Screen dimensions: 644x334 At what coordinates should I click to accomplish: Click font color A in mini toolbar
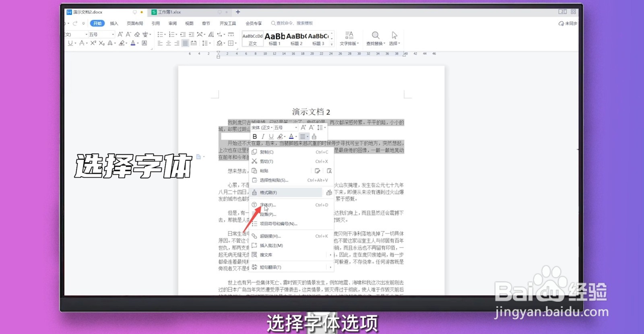(291, 137)
